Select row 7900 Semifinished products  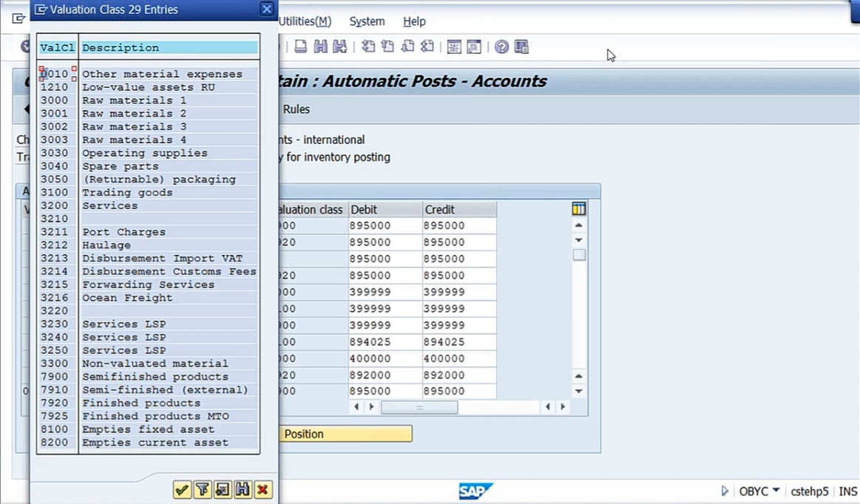(149, 377)
